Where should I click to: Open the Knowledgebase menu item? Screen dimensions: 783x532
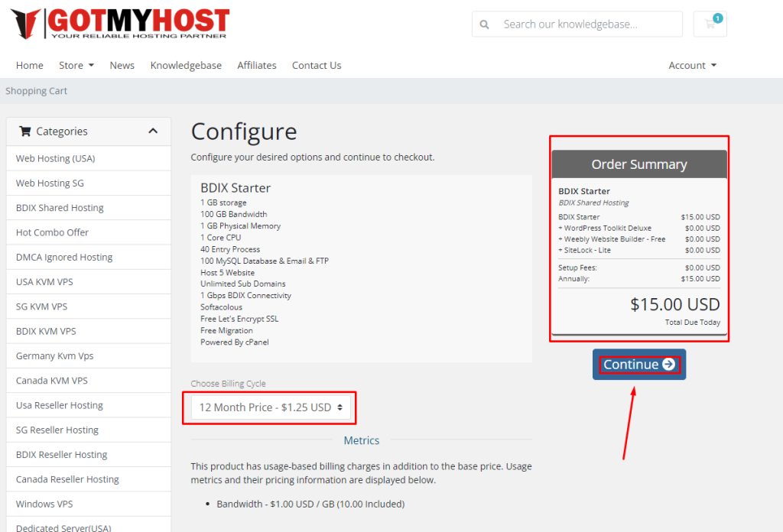pyautogui.click(x=186, y=66)
